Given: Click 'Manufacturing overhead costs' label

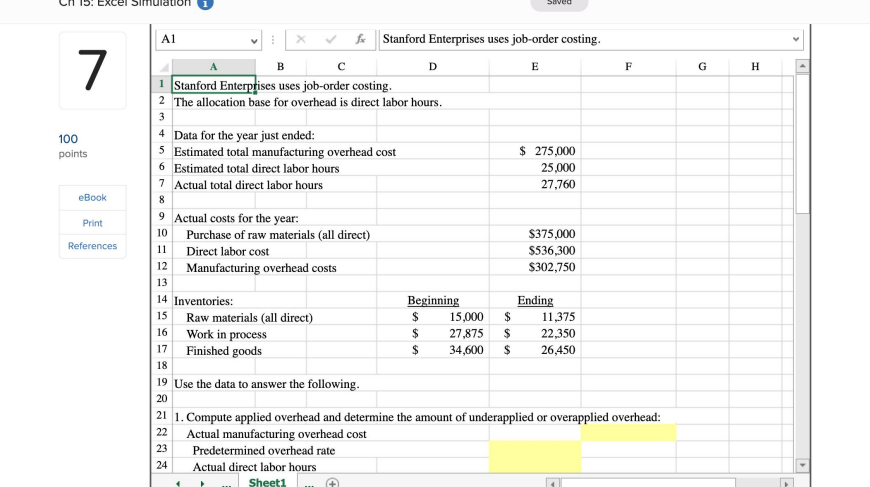Looking at the screenshot, I should pyautogui.click(x=261, y=268).
